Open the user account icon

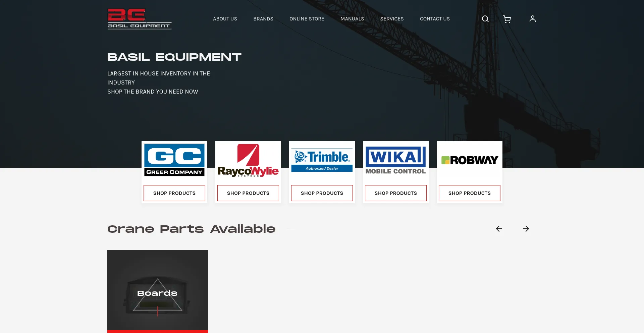click(532, 19)
